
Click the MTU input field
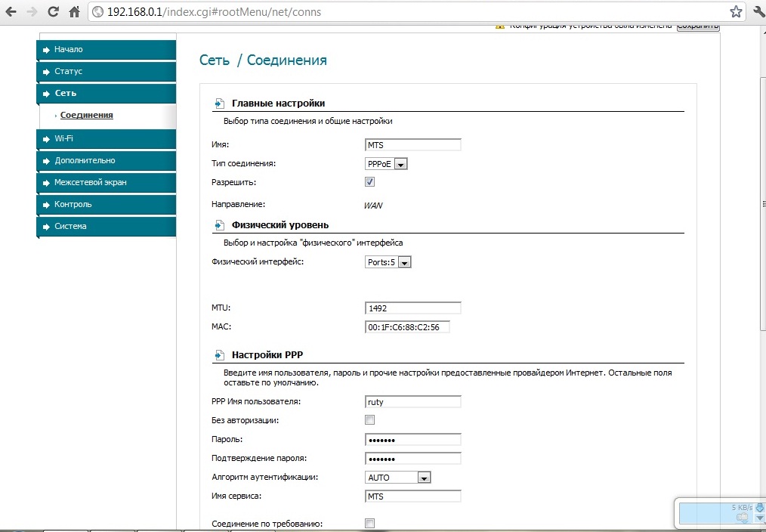pyautogui.click(x=412, y=308)
